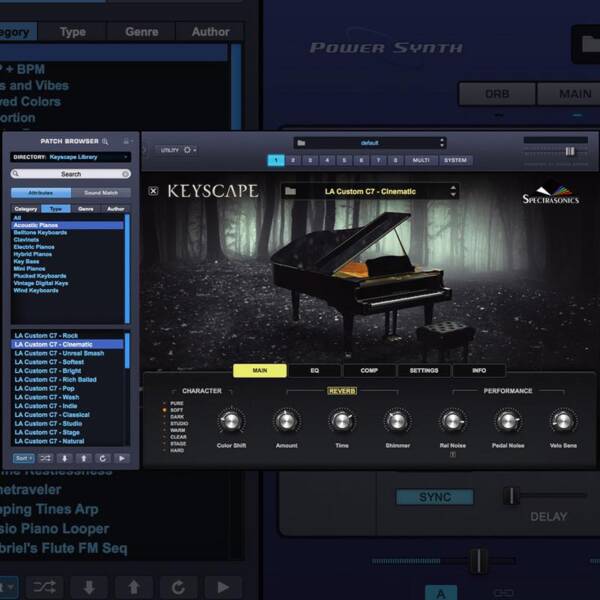
Task: Close the Keyscape custom controls view
Action: pyautogui.click(x=153, y=191)
